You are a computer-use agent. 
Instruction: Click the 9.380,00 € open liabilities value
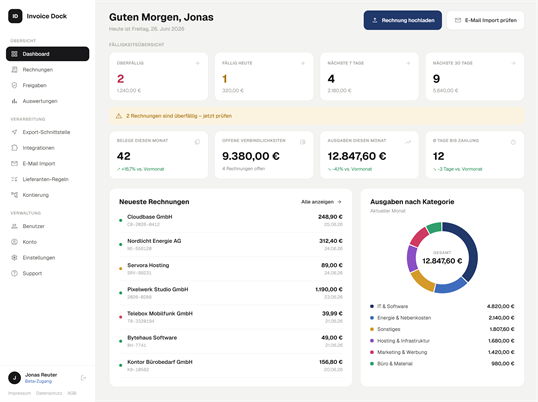pos(251,156)
